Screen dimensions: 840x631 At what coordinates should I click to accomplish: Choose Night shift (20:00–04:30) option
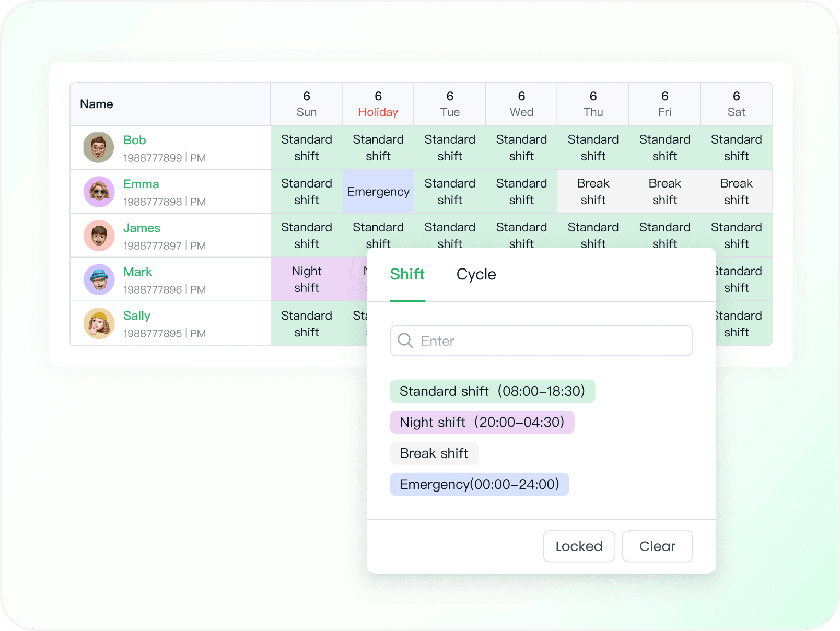point(482,422)
